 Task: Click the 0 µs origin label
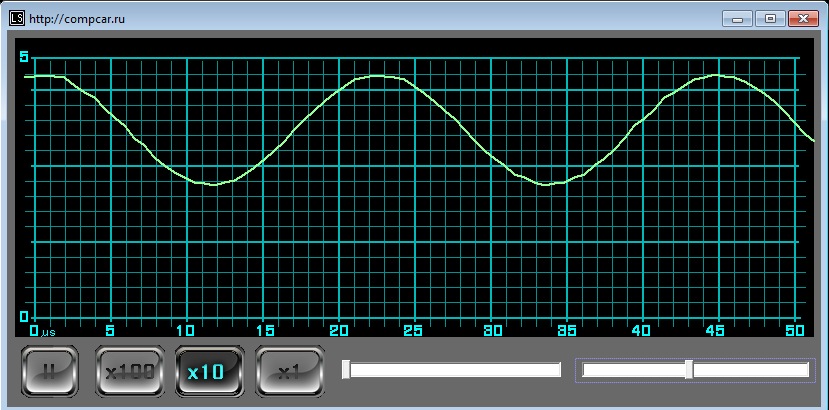[x=41, y=330]
